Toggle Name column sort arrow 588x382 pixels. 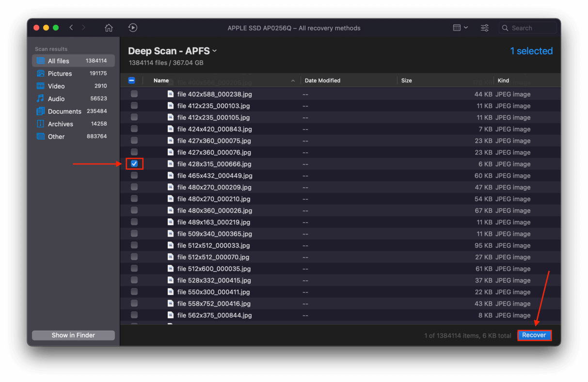pyautogui.click(x=293, y=81)
